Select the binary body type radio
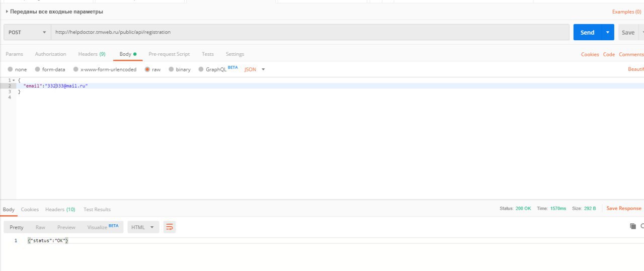Viewport: 644px width, 271px height. pos(171,69)
